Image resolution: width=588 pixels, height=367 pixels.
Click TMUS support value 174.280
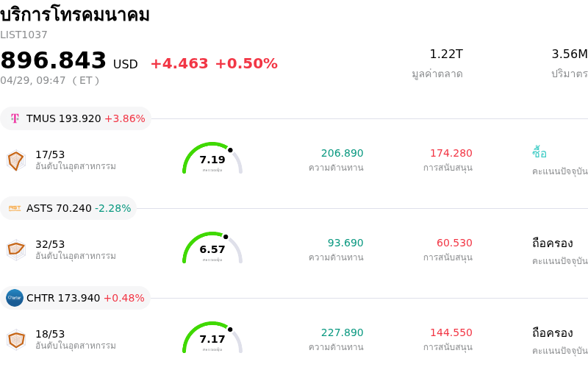[x=451, y=153]
